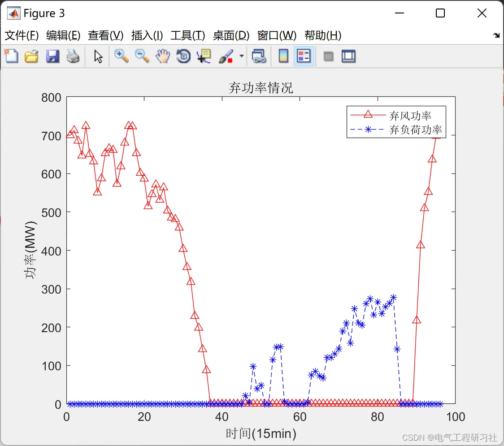Open the 帮助(H) menu

(323, 35)
